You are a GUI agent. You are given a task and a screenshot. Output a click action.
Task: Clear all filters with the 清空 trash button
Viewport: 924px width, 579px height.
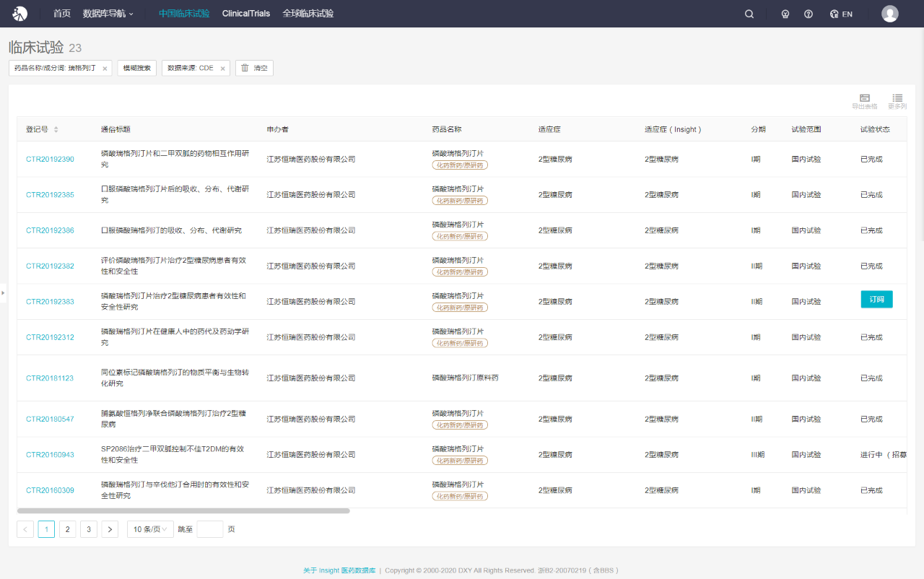254,68
